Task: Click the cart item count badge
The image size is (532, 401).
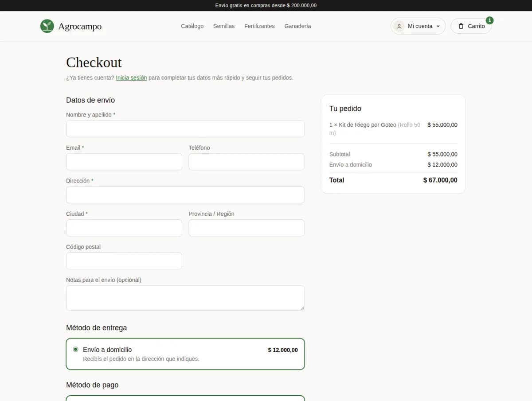Action: coord(489,20)
